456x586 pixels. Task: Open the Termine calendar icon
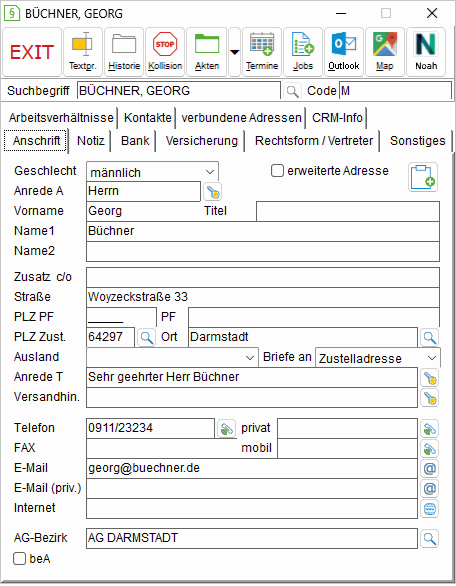262,52
